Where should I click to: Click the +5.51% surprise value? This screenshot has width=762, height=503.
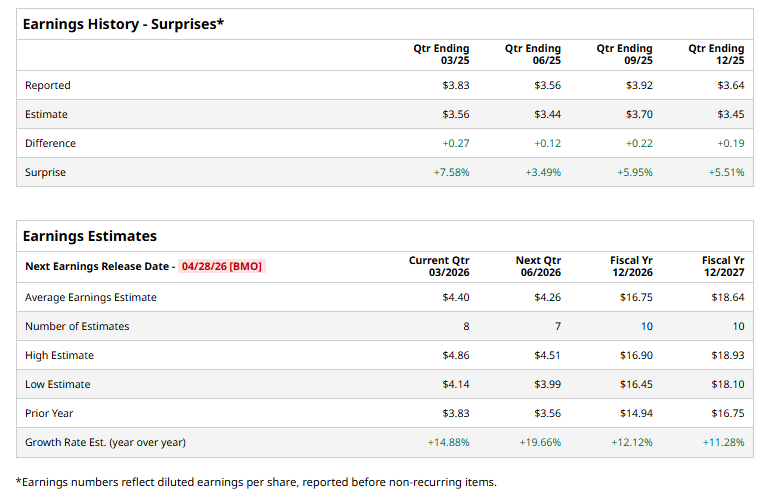[x=726, y=172]
